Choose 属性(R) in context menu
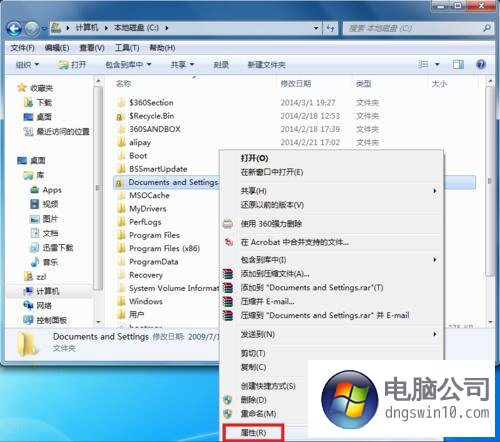 point(253,433)
